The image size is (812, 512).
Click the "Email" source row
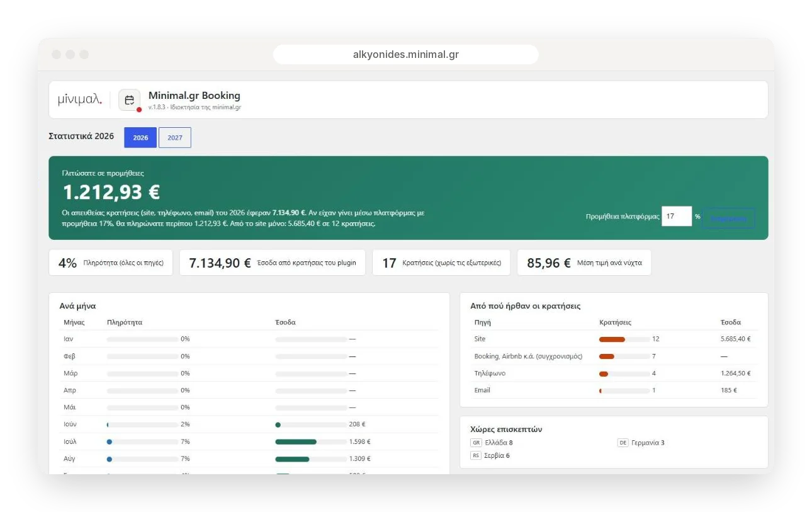coord(614,390)
